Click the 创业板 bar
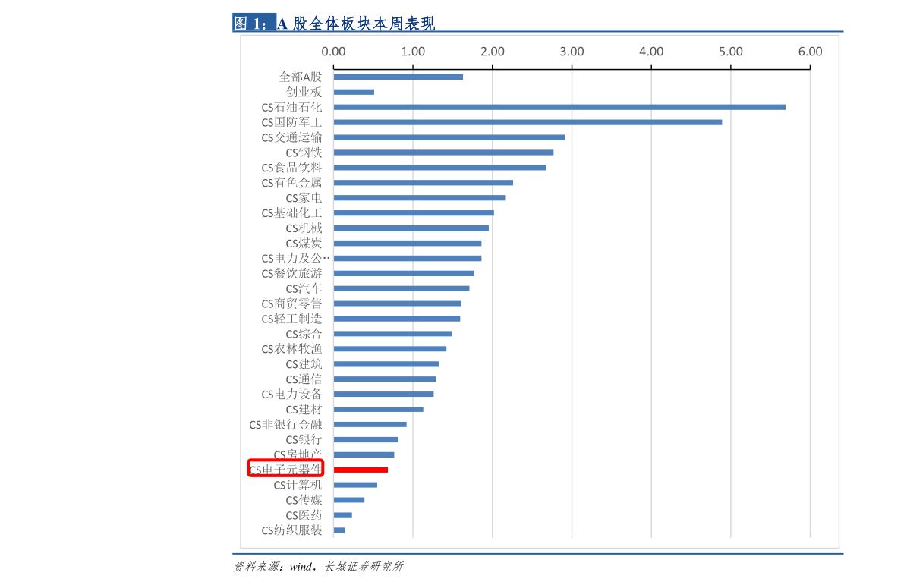The width and height of the screenshot is (904, 588). (354, 92)
